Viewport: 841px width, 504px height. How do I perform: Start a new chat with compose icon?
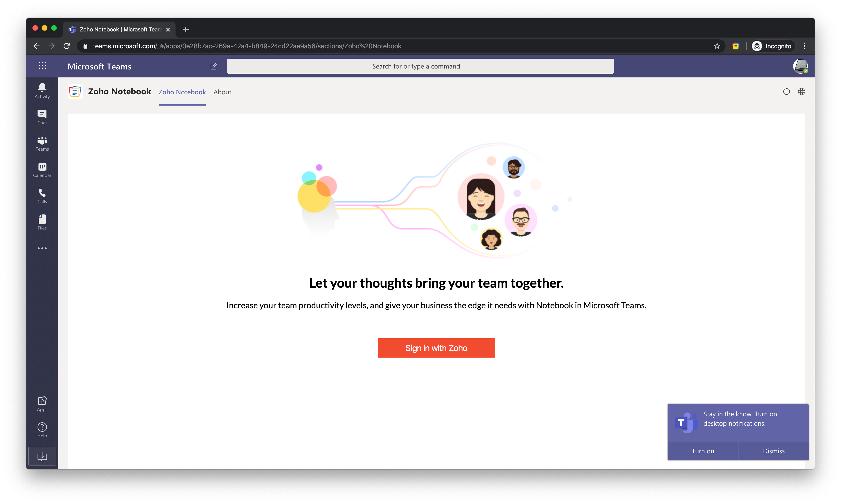coord(214,66)
